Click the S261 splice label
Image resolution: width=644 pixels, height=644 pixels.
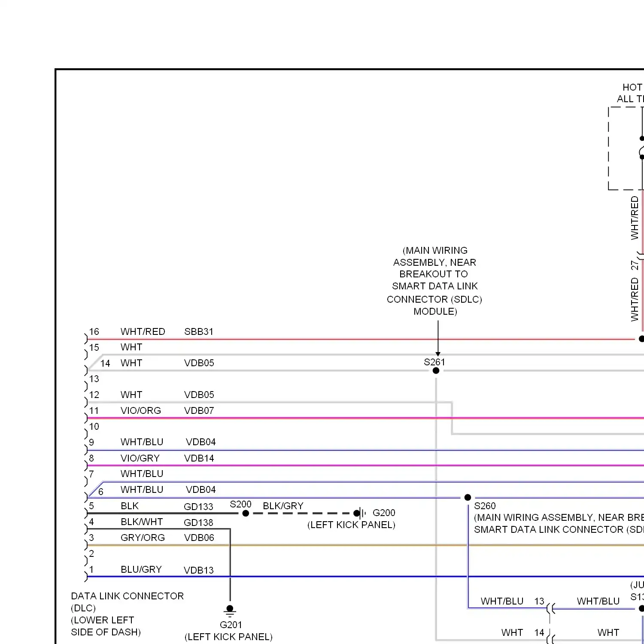[434, 362]
